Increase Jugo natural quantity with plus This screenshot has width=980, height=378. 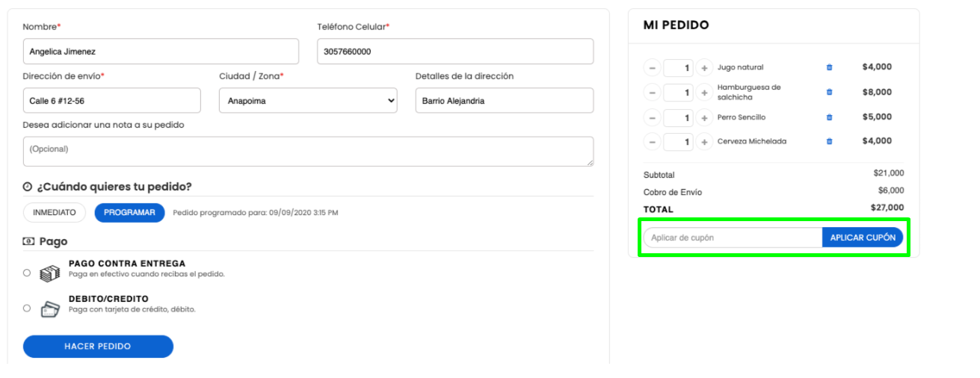(704, 68)
